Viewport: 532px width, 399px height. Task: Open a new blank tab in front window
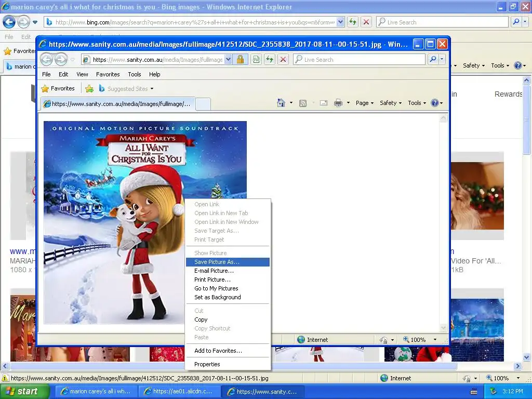pyautogui.click(x=203, y=104)
